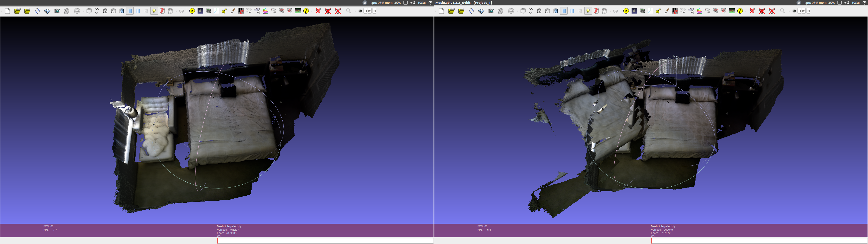The image size is (868, 244).
Task: Open mesh info with the yellow i icon
Action: pos(306,11)
